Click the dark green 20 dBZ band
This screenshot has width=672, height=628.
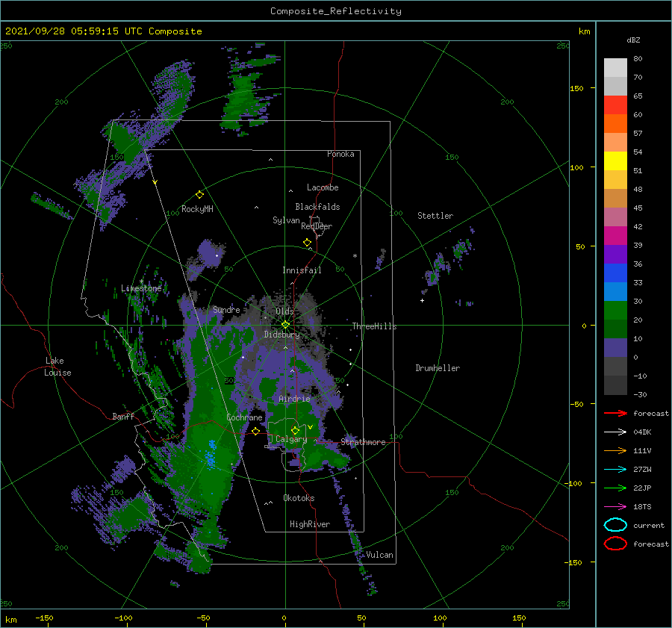(615, 329)
